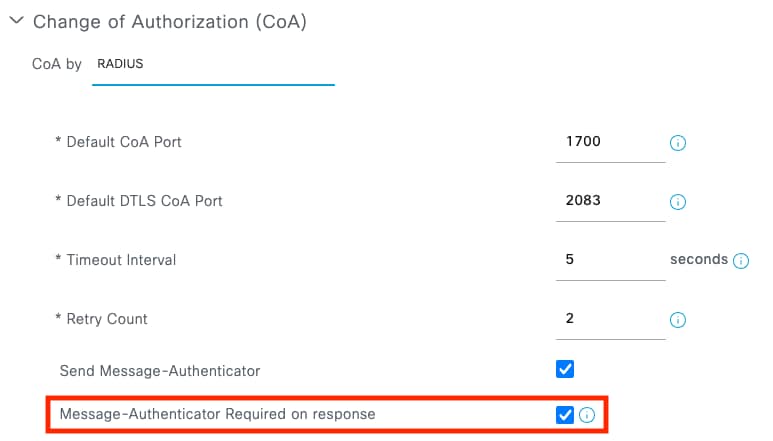Click the Send Message-Authenticator label text
This screenshot has height=441, width=773.
(160, 371)
